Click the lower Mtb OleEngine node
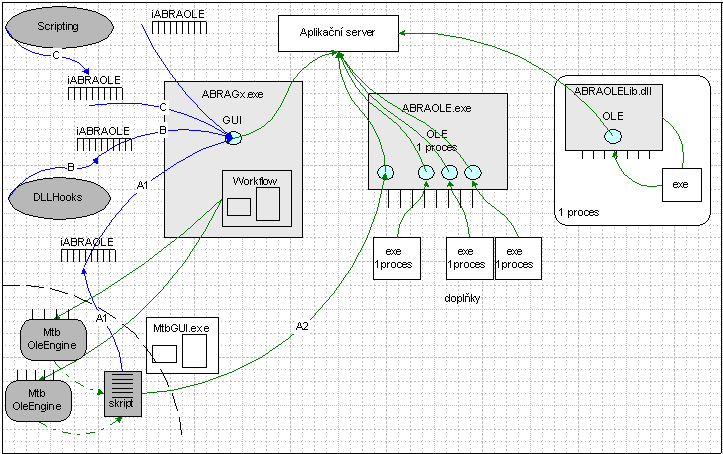This screenshot has width=723, height=454. point(39,399)
